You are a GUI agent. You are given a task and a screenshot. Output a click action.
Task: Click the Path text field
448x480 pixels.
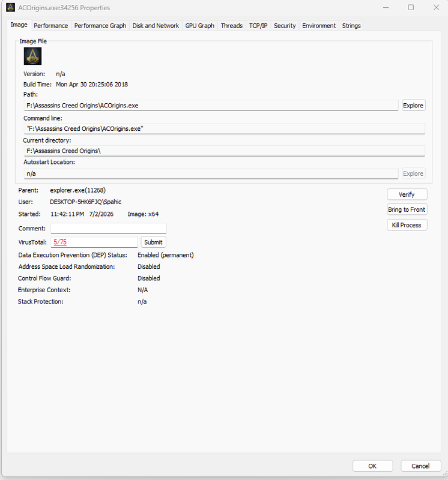click(211, 106)
